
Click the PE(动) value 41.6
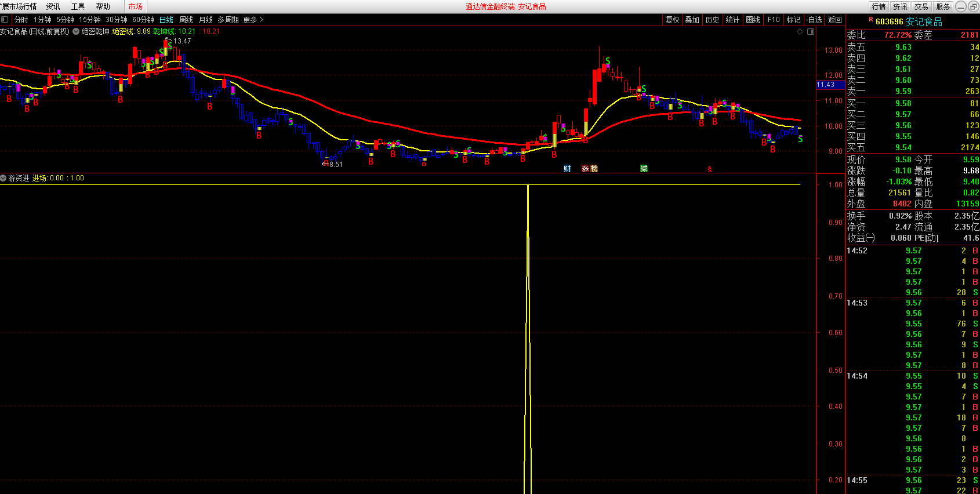click(971, 238)
